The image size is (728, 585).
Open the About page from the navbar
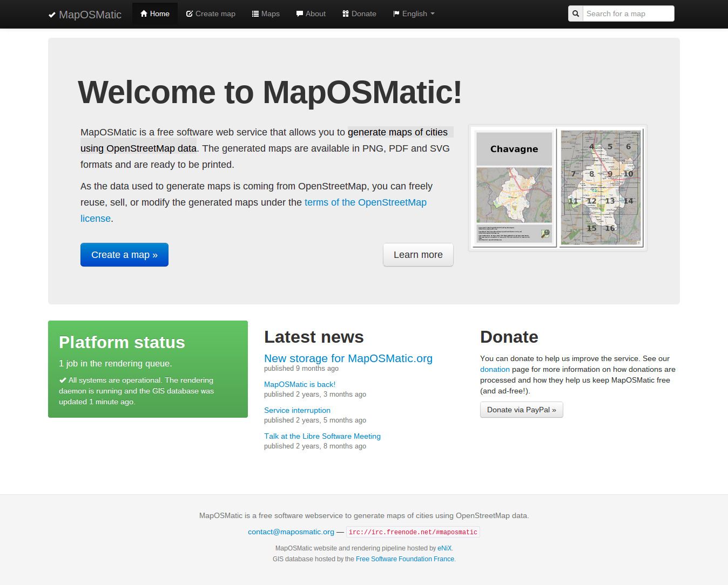click(x=311, y=13)
